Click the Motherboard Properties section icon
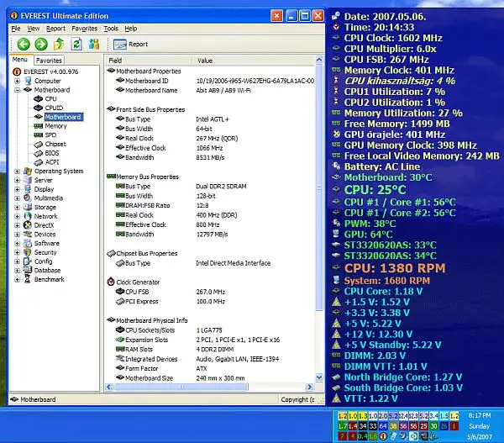 coord(111,71)
